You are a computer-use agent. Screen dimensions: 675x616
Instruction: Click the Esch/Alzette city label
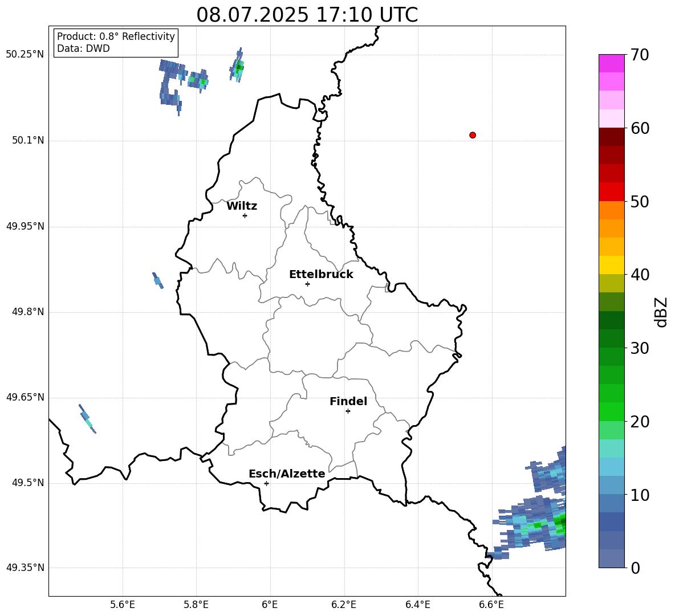pos(287,474)
